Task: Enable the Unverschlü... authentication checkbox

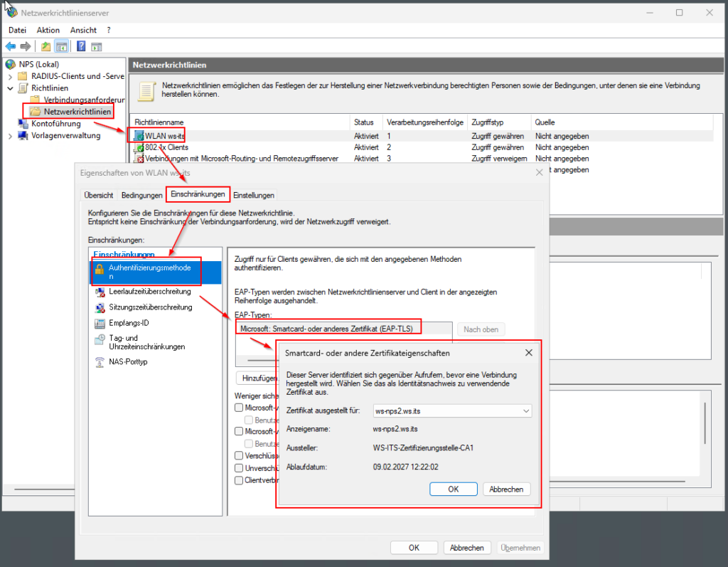Action: [239, 468]
